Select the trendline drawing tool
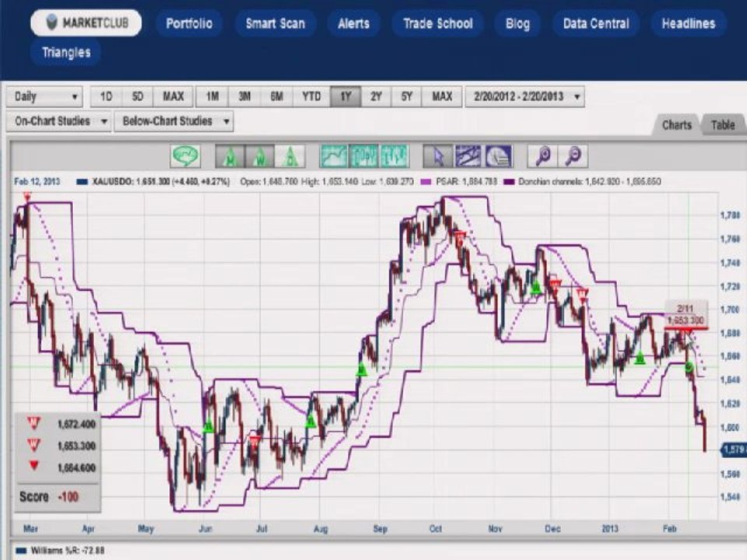The image size is (747, 560). (468, 156)
